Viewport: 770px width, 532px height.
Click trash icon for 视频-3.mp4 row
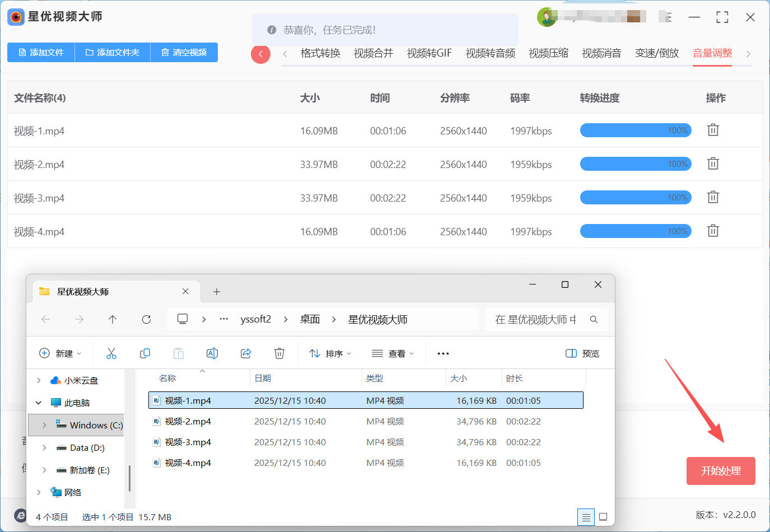click(x=712, y=197)
